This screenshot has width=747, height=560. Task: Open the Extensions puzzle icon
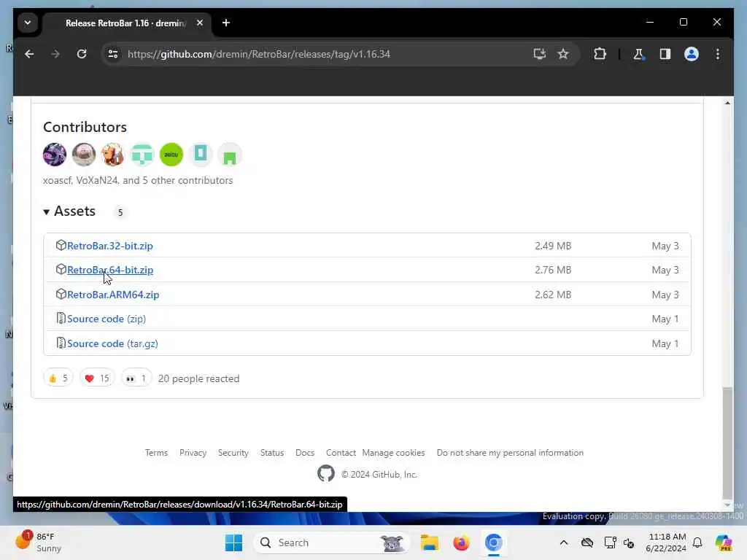pyautogui.click(x=600, y=54)
